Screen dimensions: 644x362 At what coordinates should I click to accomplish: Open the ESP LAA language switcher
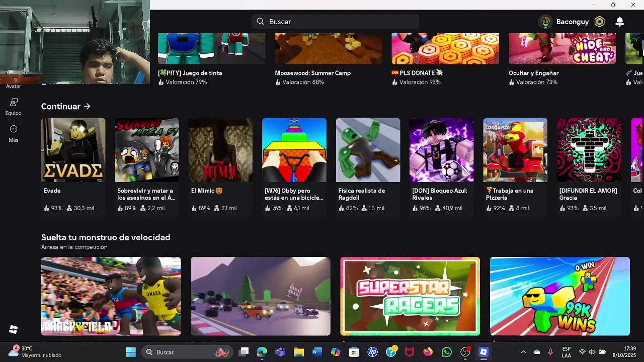(x=567, y=352)
